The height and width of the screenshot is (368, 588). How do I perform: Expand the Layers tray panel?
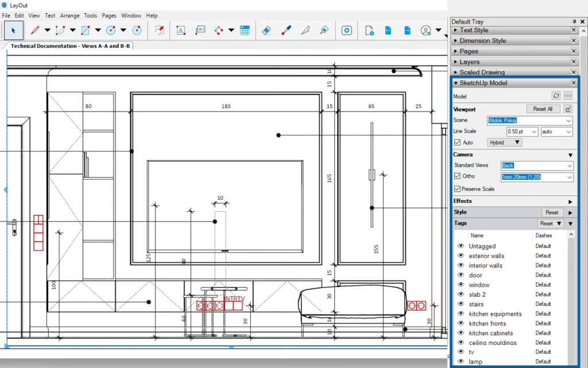[469, 62]
